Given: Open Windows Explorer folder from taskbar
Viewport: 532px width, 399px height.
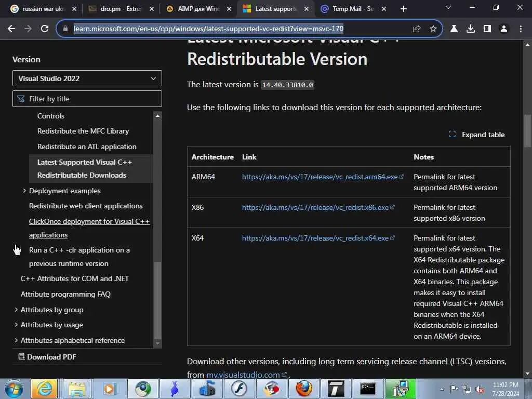Looking at the screenshot, I should (77, 389).
